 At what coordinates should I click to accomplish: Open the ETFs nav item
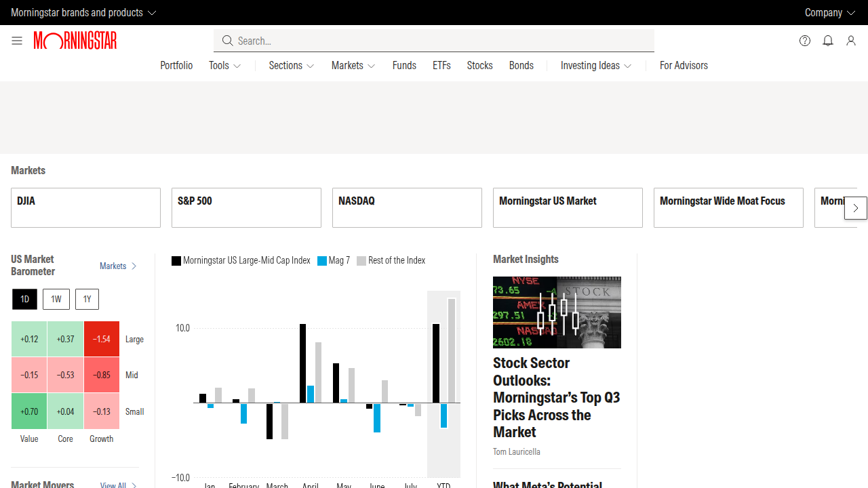point(441,66)
